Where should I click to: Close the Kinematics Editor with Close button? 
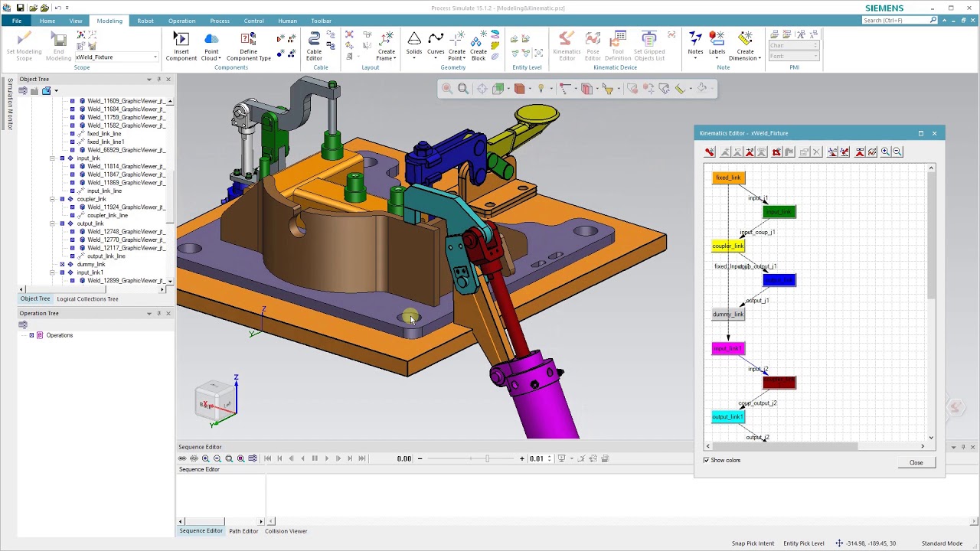pos(916,463)
